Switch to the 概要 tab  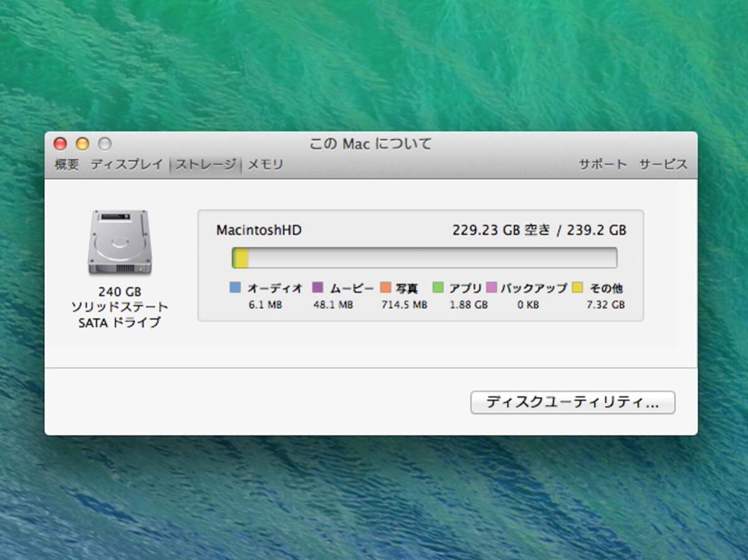[x=67, y=164]
